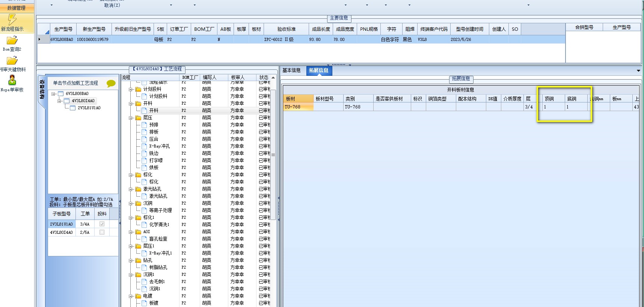Image resolution: width=644 pixels, height=307 pixels.
Task: Select X-Ray冲孔1 process step
Action: coord(160,253)
